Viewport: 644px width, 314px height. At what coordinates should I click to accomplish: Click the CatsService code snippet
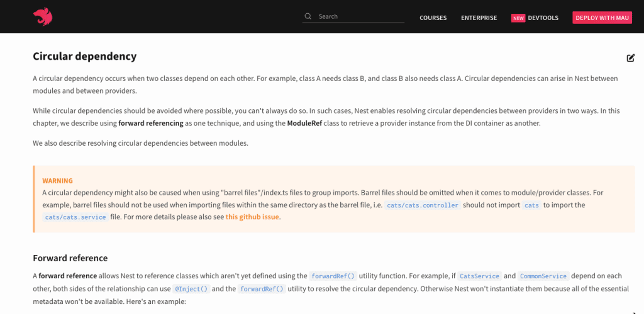click(479, 276)
